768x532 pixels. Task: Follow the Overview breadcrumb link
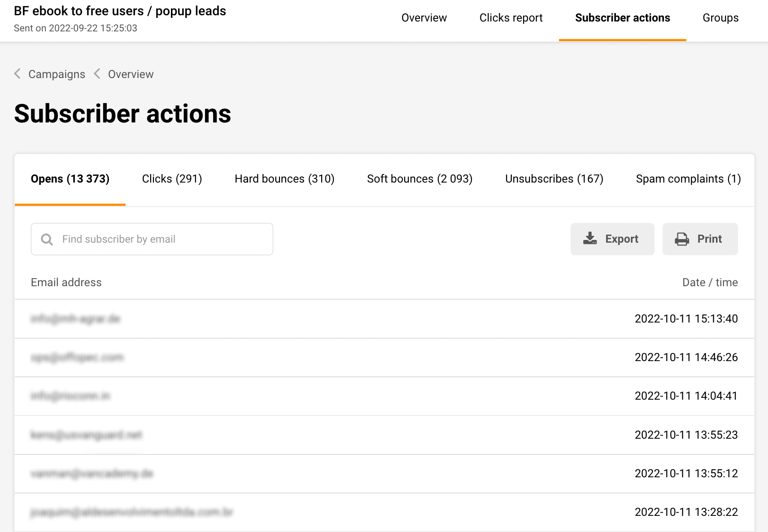click(x=131, y=74)
